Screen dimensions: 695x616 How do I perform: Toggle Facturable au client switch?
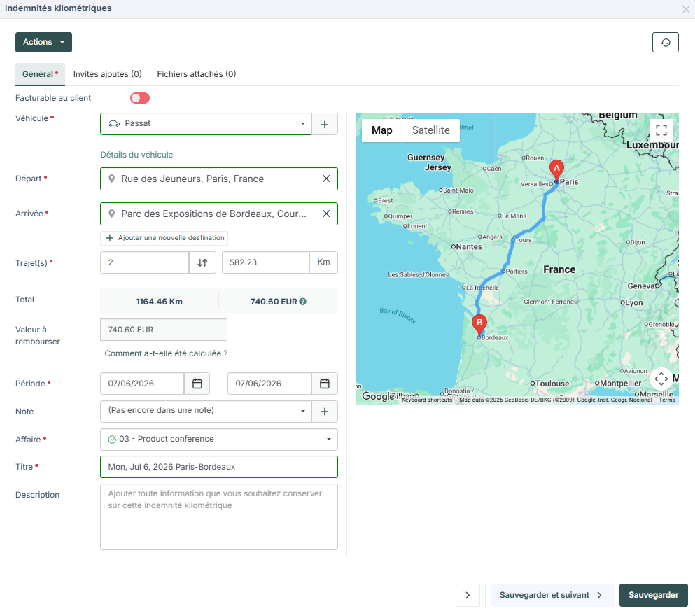[x=140, y=98]
